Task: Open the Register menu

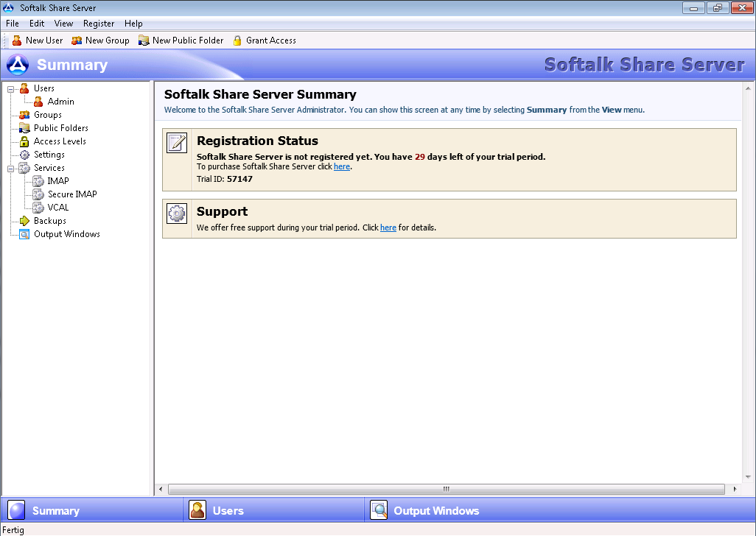Action: point(99,24)
